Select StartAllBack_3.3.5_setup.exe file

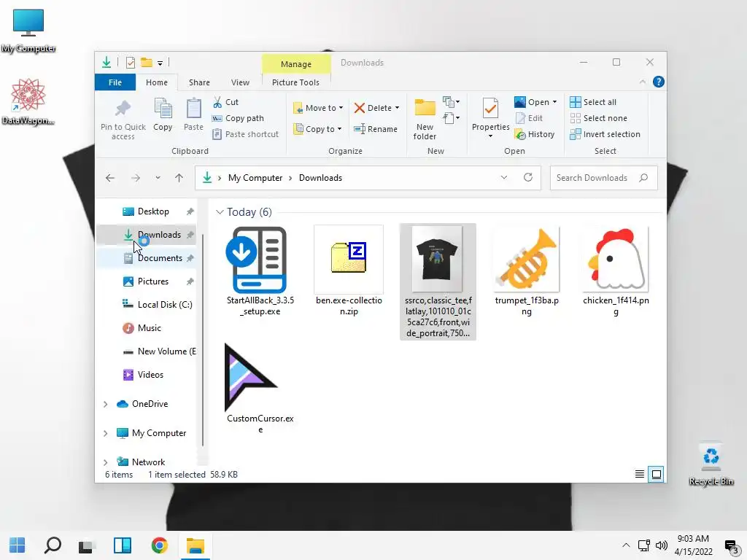click(x=260, y=271)
